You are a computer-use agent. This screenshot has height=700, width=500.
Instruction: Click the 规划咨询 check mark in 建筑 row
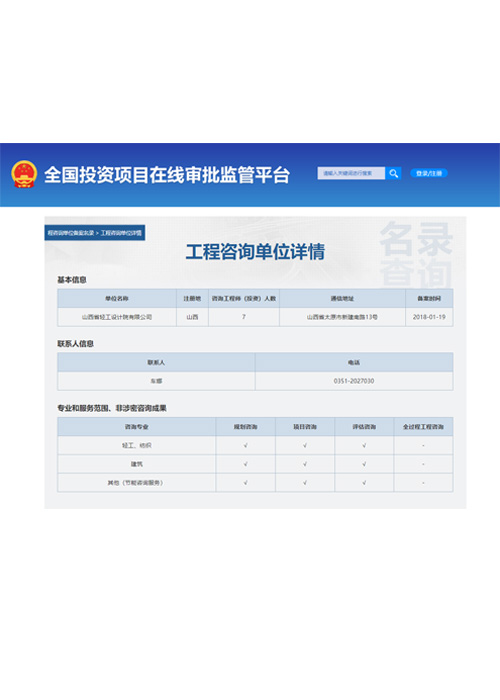tap(246, 464)
